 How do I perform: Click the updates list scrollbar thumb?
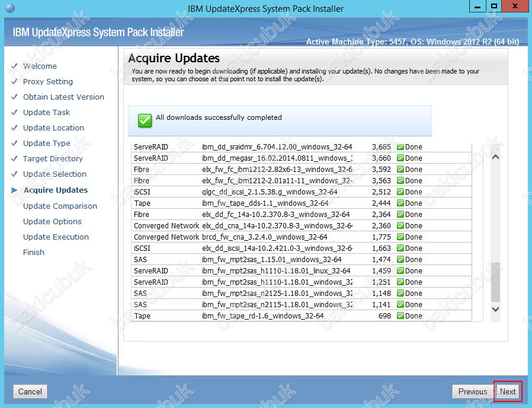(495, 282)
